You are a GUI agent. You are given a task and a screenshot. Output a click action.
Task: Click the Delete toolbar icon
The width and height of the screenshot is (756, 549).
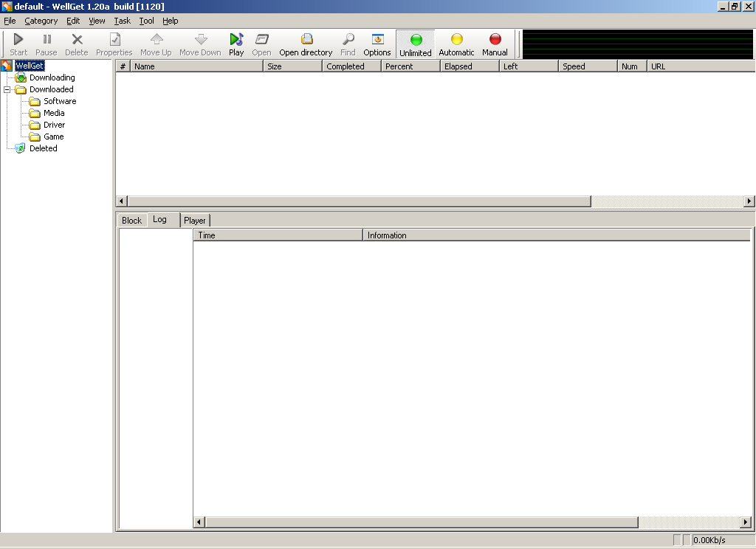point(77,40)
